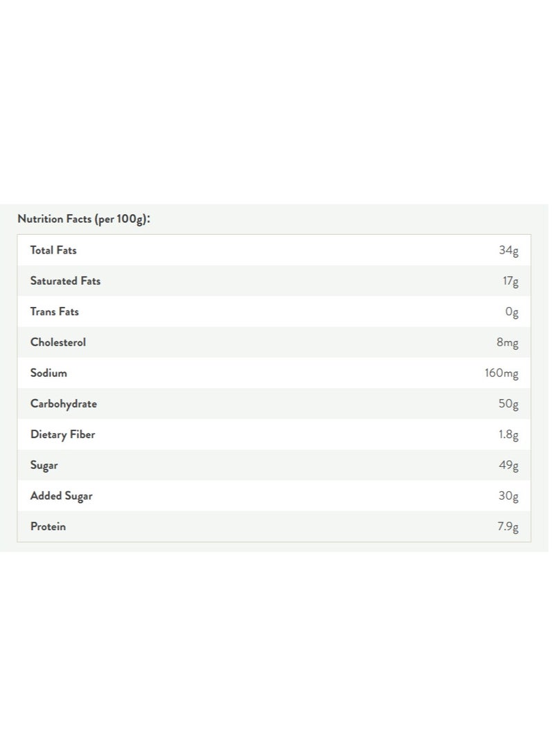
Task: Click the 30g Added Sugar value
Action: 509,496
